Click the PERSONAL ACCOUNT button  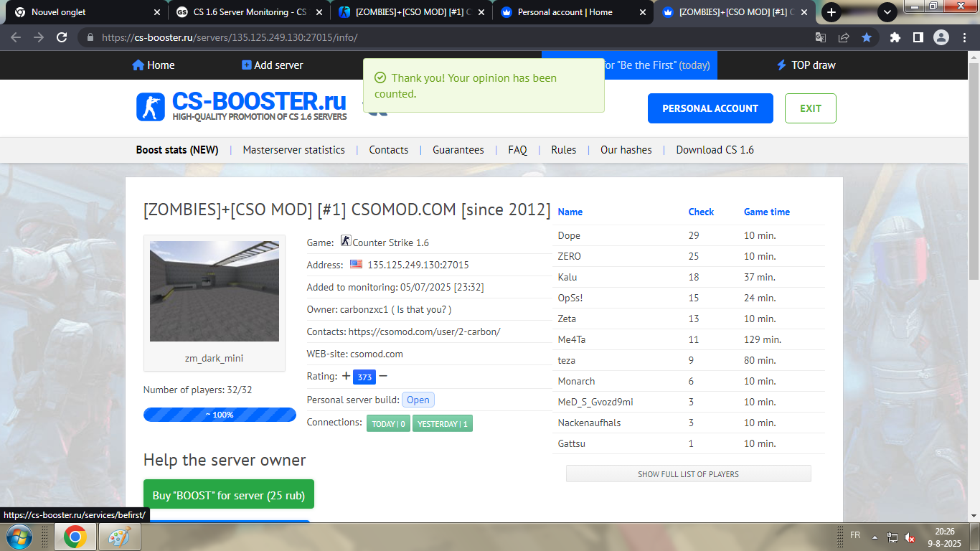[x=710, y=108]
